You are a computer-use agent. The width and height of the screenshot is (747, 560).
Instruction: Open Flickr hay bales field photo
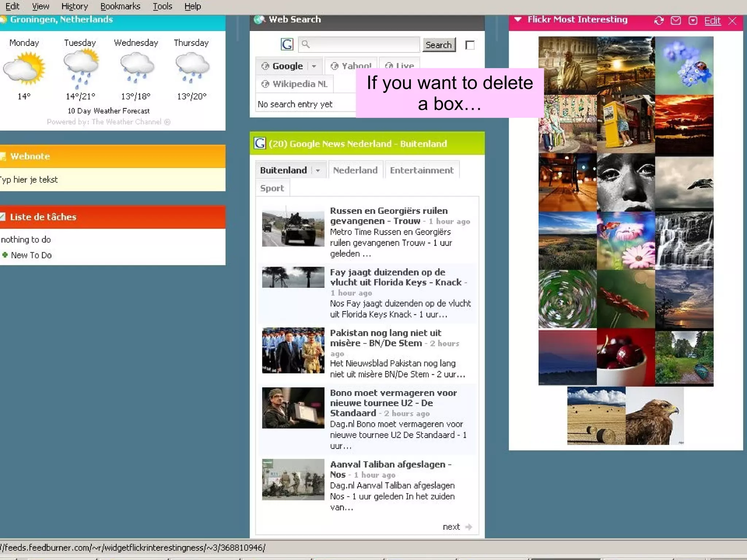click(596, 416)
